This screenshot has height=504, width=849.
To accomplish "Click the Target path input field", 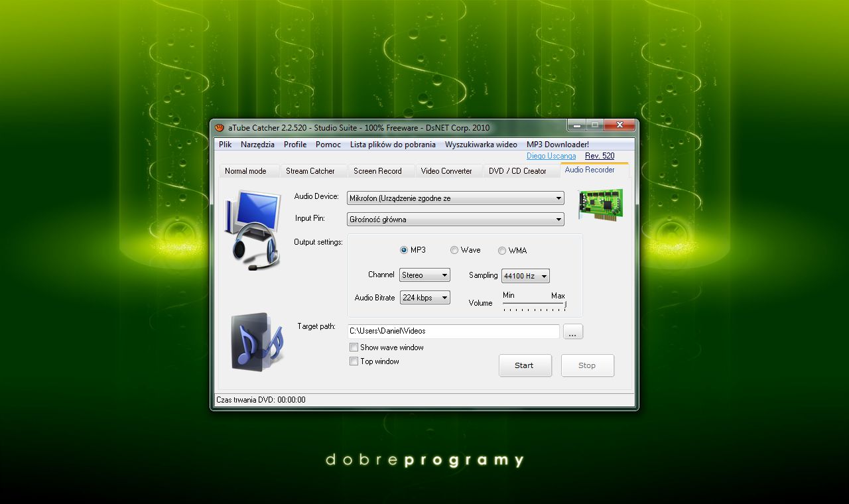I will coord(454,331).
